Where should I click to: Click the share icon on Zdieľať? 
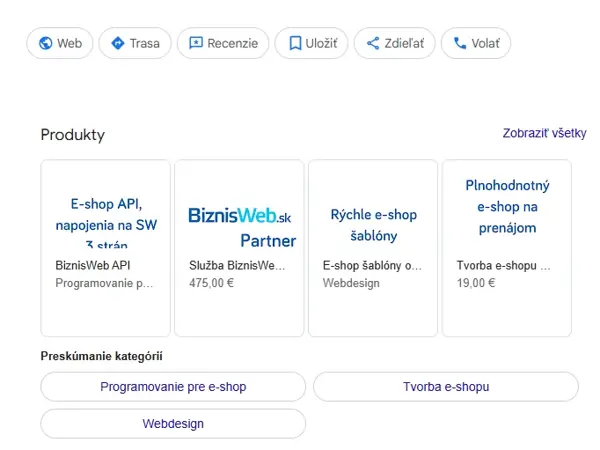pyautogui.click(x=373, y=43)
